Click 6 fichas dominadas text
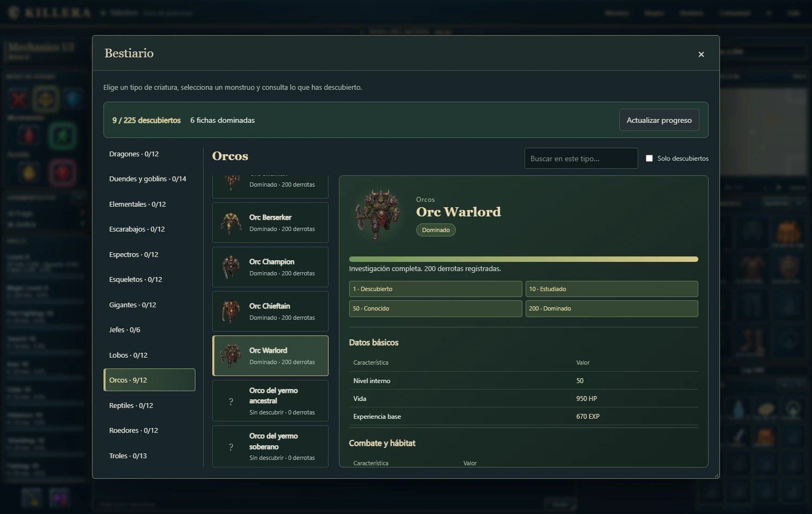Image resolution: width=812 pixels, height=514 pixels. click(222, 120)
